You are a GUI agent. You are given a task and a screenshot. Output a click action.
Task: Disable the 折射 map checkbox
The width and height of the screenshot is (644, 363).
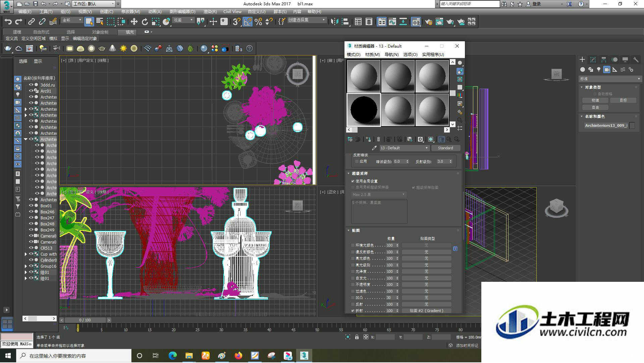pos(353,311)
